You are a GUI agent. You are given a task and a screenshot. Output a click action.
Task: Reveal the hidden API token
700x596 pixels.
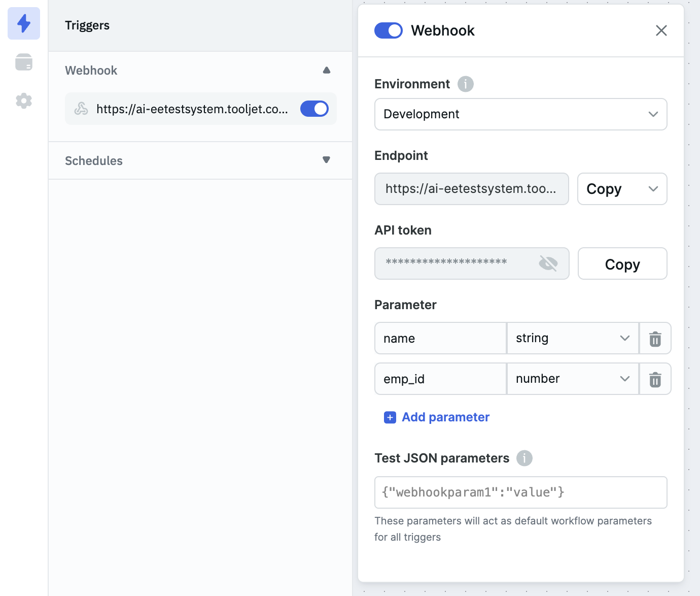(x=549, y=263)
